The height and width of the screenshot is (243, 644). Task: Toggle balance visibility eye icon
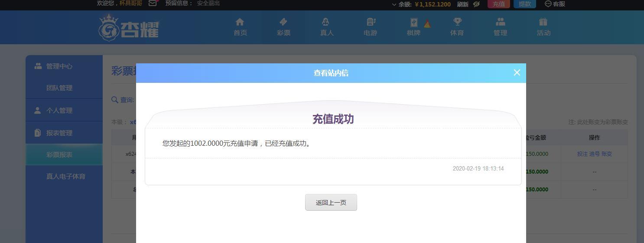(x=477, y=4)
